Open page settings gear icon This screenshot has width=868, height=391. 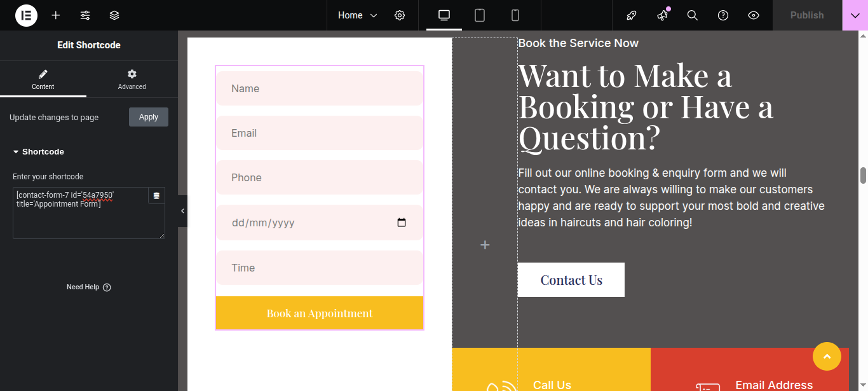click(x=400, y=15)
